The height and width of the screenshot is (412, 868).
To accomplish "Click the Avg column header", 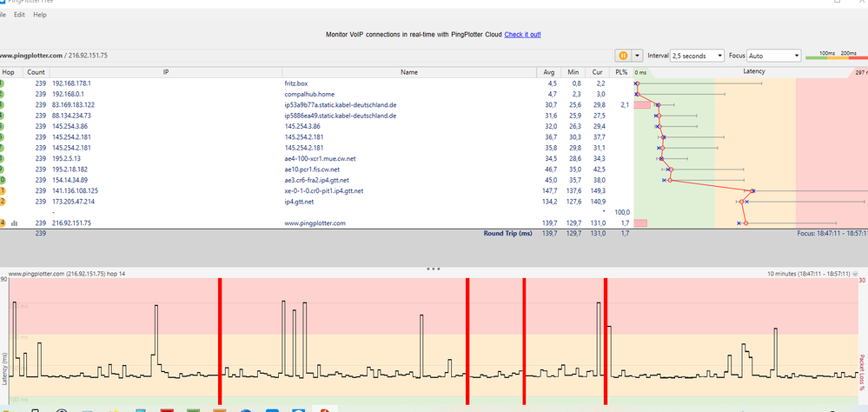I will click(548, 72).
